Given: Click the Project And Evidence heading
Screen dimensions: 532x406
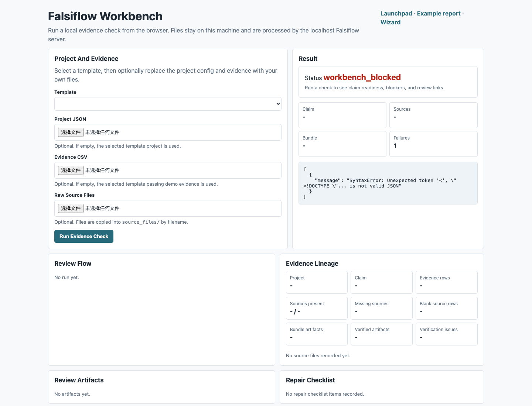Looking at the screenshot, I should point(86,59).
